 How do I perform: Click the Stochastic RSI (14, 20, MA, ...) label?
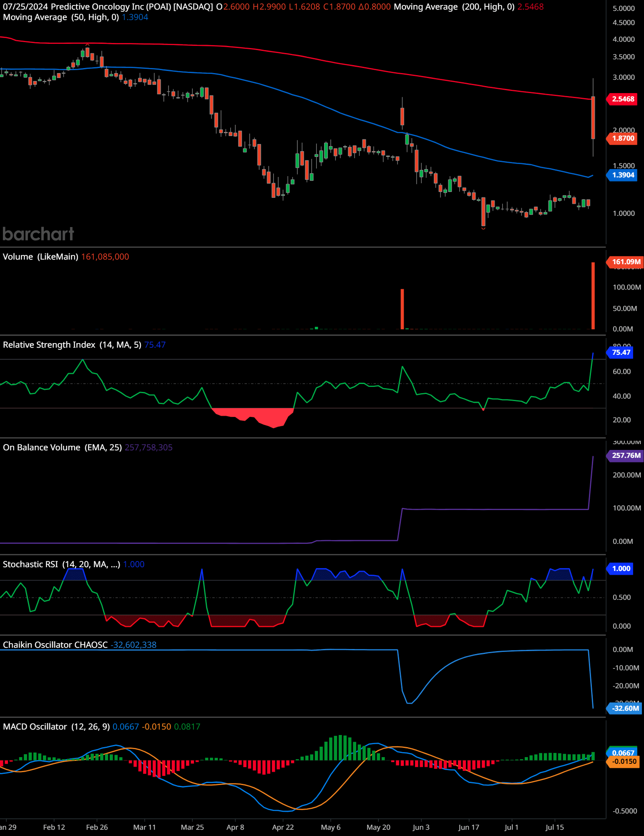tap(61, 564)
